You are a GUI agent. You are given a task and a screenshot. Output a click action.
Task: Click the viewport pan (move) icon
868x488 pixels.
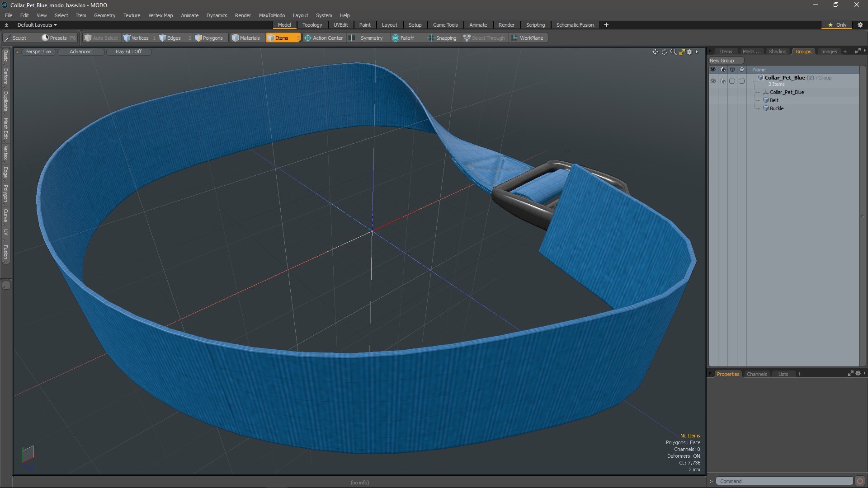(655, 52)
